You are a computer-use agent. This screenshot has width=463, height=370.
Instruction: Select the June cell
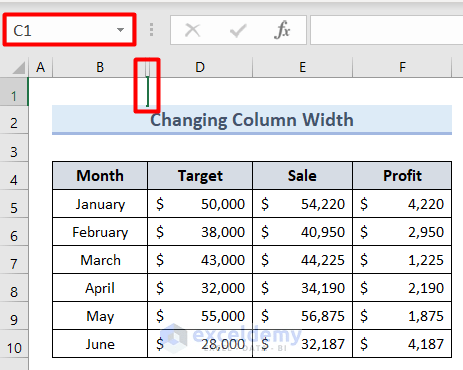[100, 344]
